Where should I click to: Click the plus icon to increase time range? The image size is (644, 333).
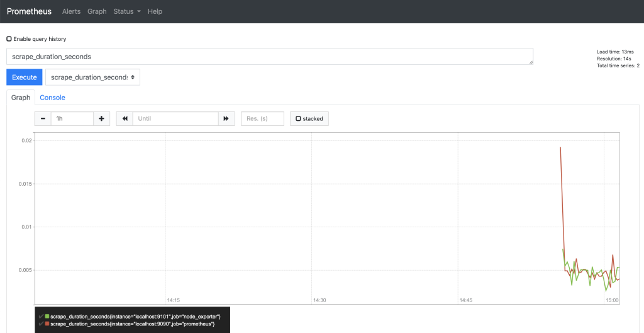(x=101, y=118)
